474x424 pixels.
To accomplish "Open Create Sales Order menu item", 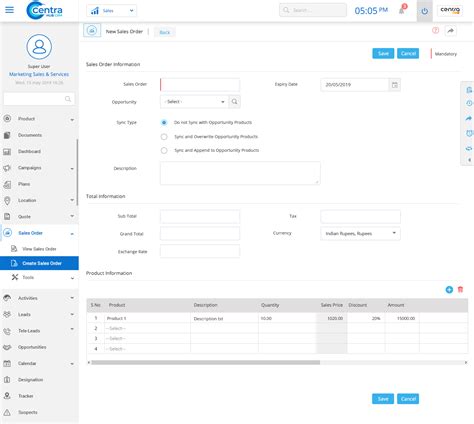I will (39, 263).
